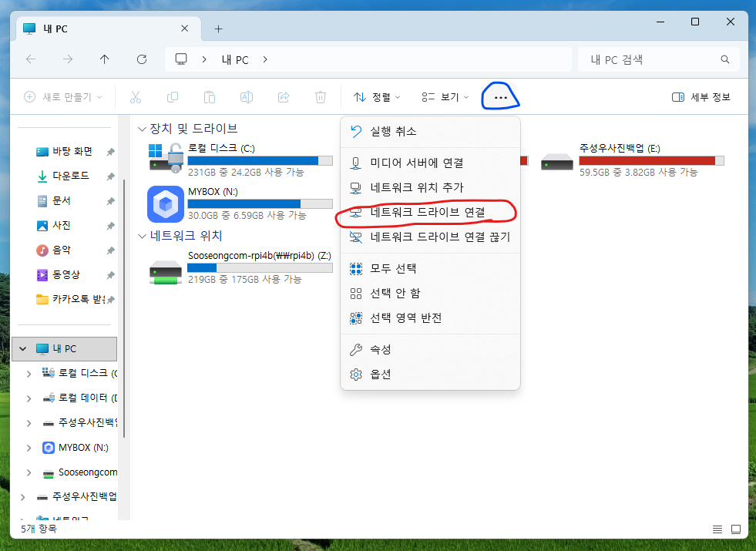Go up one folder with up arrow
Viewport: 756px width, 551px height.
pos(105,59)
